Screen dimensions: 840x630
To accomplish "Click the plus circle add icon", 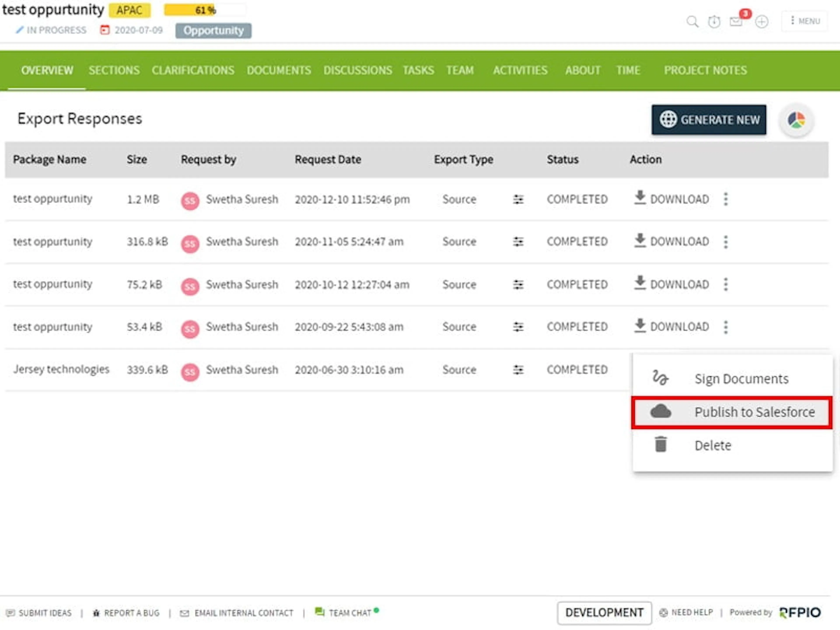I will (761, 22).
